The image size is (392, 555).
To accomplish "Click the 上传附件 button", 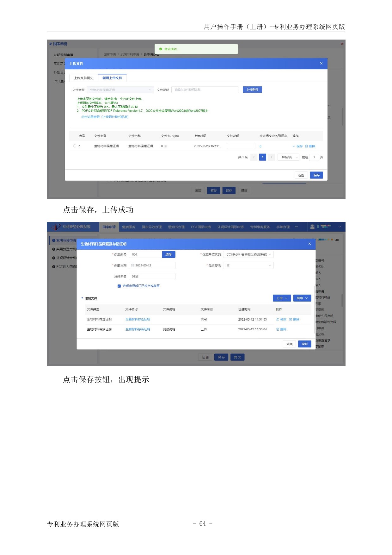I will [252, 90].
